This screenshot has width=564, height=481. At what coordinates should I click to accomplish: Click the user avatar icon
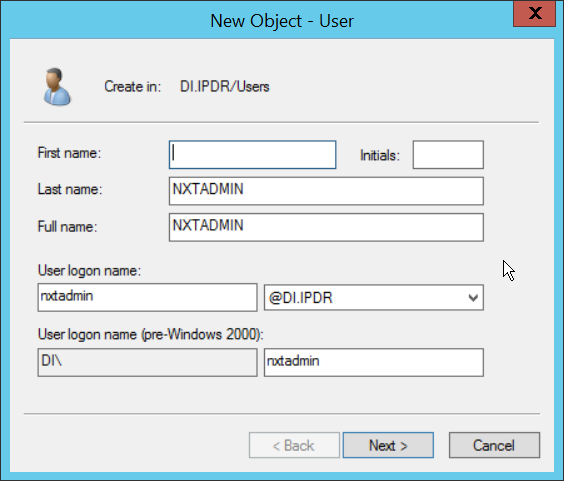[57, 87]
